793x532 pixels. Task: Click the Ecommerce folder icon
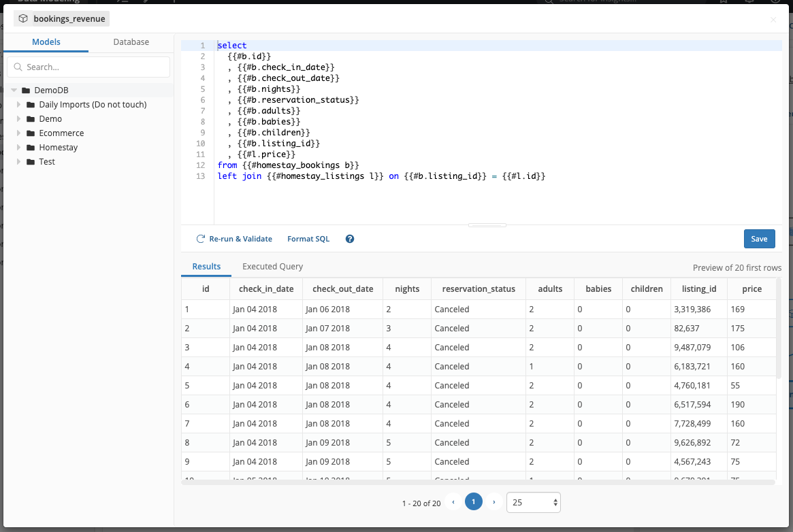pyautogui.click(x=31, y=133)
